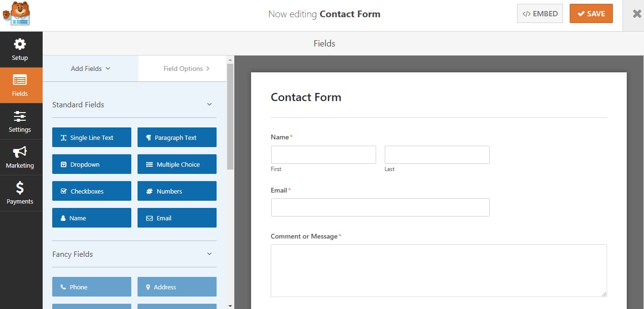Image resolution: width=644 pixels, height=309 pixels.
Task: Add a Multiple Choice field
Action: pyautogui.click(x=177, y=164)
